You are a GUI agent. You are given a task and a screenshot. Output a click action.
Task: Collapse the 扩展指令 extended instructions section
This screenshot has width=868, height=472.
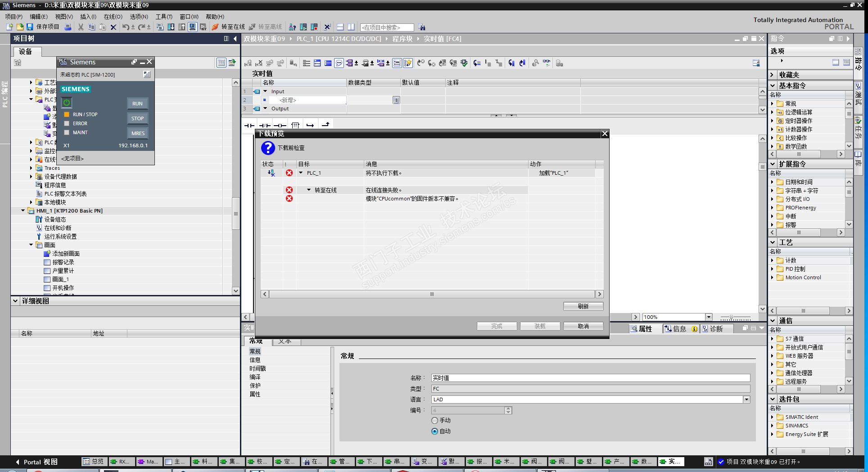point(773,164)
